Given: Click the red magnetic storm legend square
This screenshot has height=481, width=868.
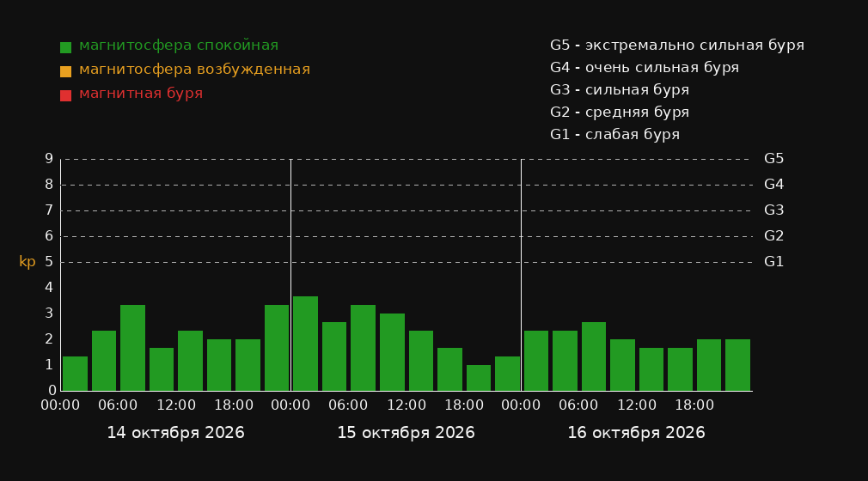Looking at the screenshot, I should tap(65, 95).
